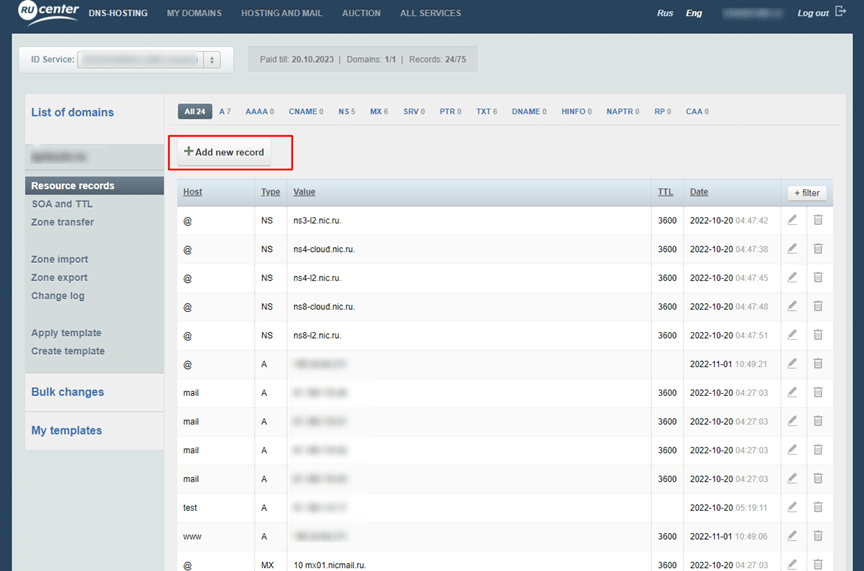Open the ID Service dropdown

coord(149,60)
